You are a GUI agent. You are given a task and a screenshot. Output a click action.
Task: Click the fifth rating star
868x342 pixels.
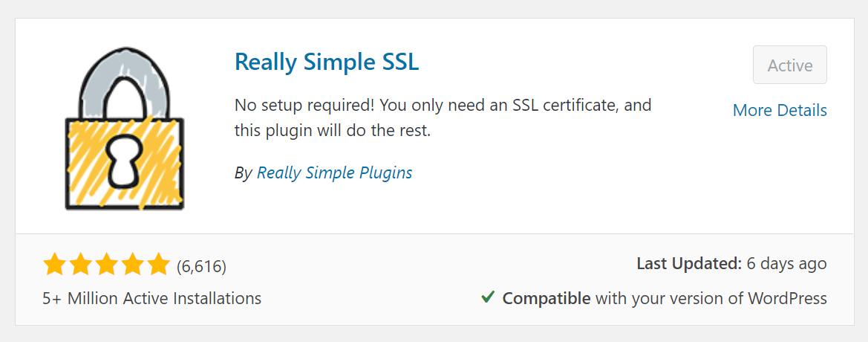tap(157, 265)
